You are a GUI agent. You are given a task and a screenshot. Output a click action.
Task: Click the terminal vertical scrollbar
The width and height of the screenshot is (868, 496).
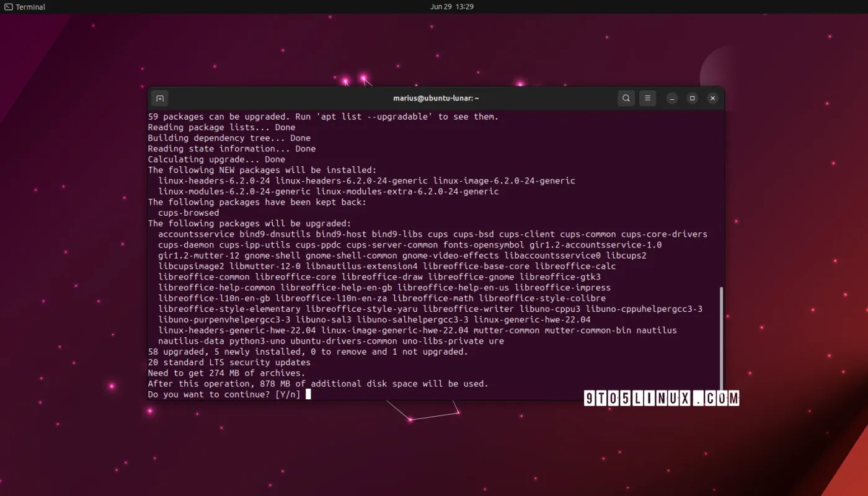pyautogui.click(x=720, y=338)
